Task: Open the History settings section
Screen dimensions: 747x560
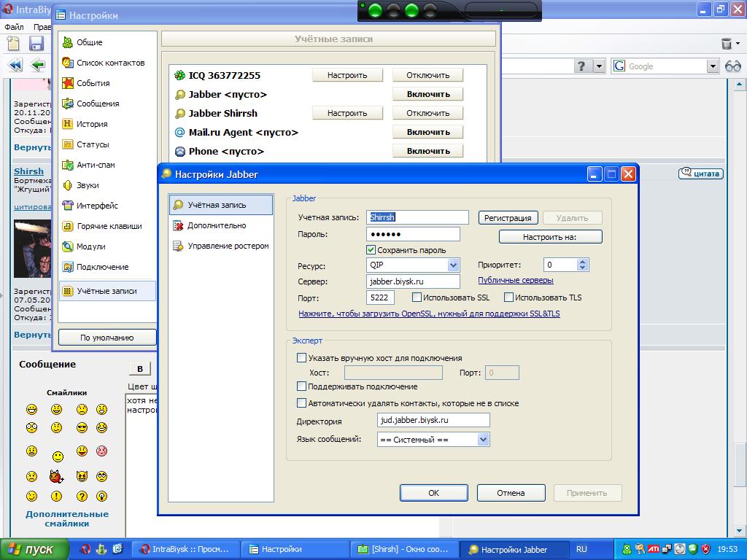Action: click(91, 124)
